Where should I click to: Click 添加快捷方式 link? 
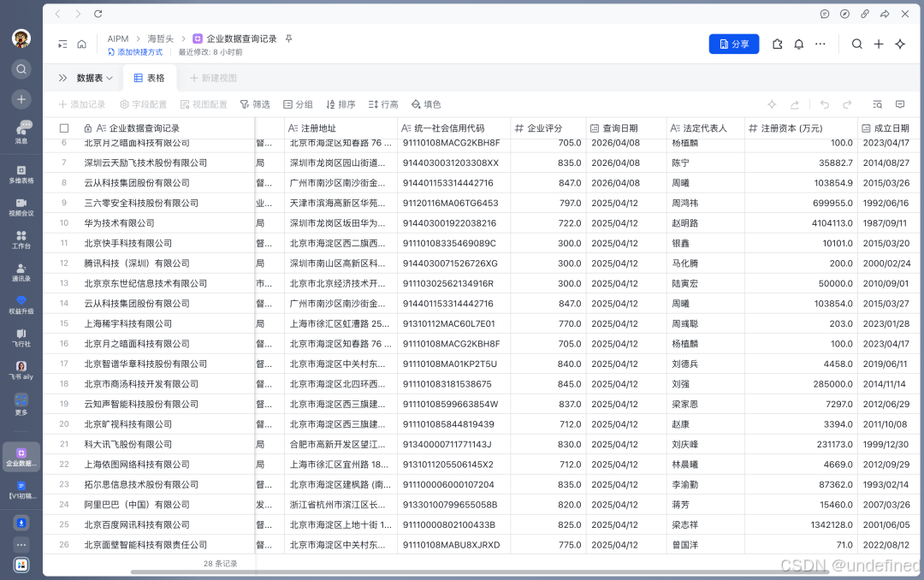pyautogui.click(x=135, y=52)
